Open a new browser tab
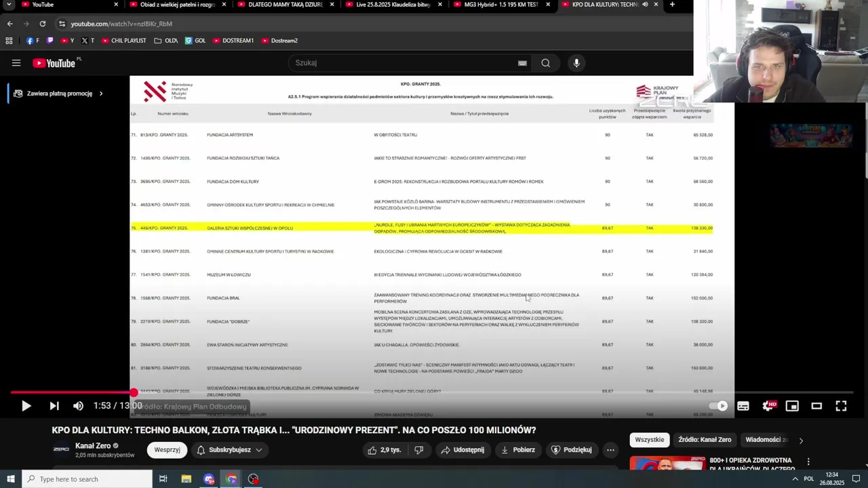 [672, 5]
